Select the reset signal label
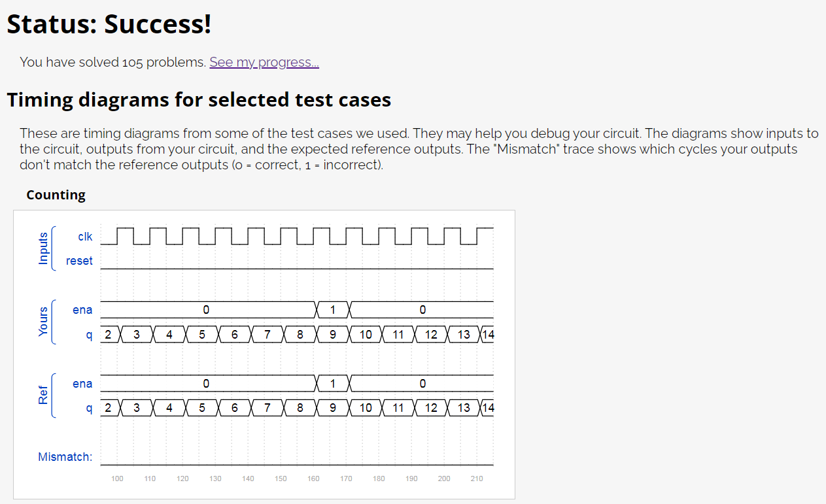 click(79, 261)
